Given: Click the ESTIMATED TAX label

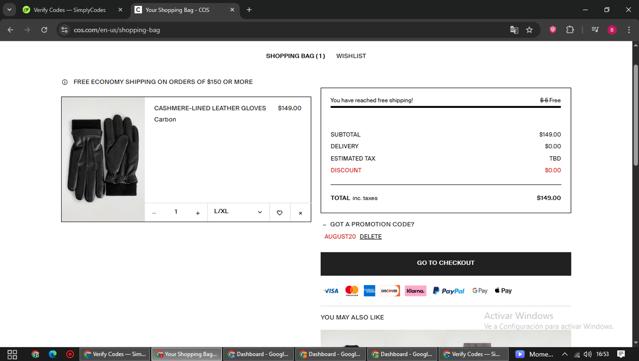Looking at the screenshot, I should [x=353, y=158].
